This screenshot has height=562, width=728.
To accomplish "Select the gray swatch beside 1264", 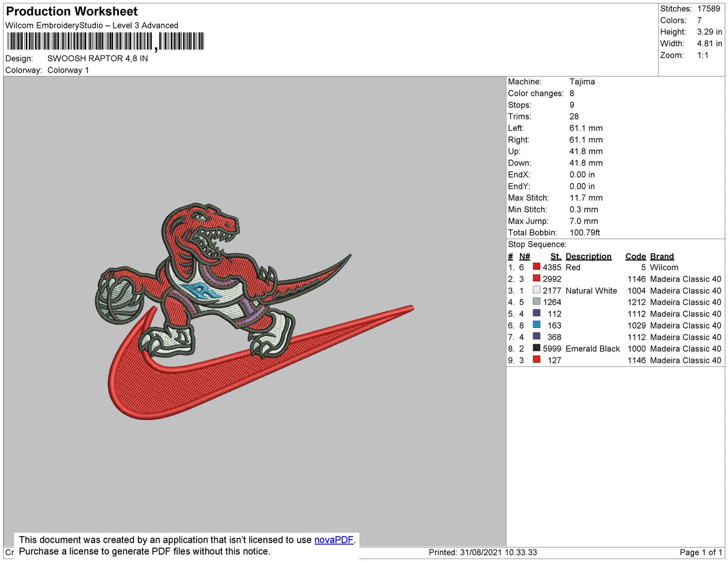I will tap(536, 301).
